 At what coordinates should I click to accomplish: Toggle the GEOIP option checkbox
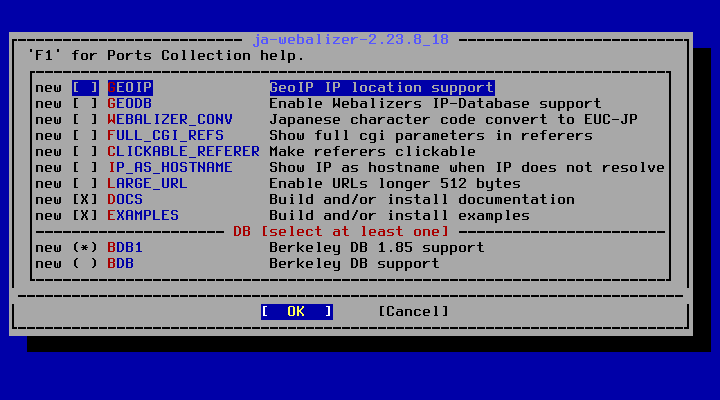(85, 87)
